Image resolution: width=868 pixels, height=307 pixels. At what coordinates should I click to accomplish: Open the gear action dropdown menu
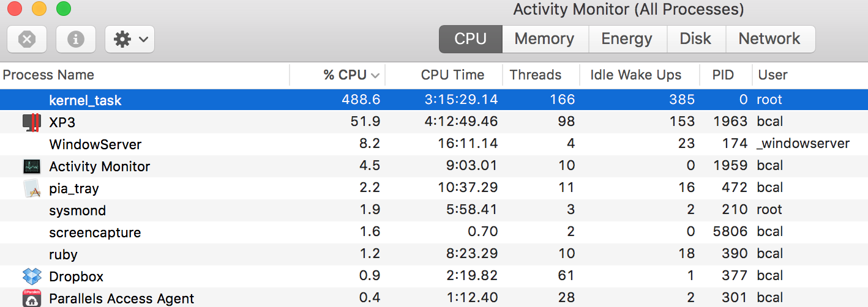point(130,39)
